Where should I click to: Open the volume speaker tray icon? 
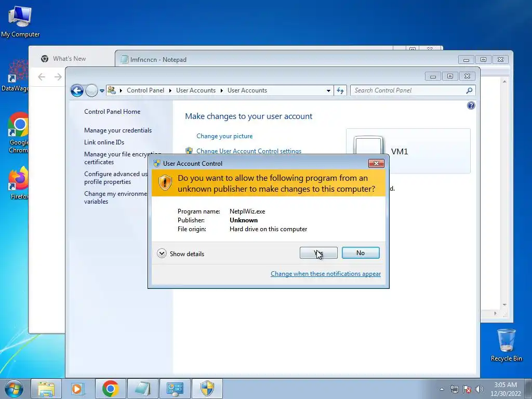click(480, 389)
